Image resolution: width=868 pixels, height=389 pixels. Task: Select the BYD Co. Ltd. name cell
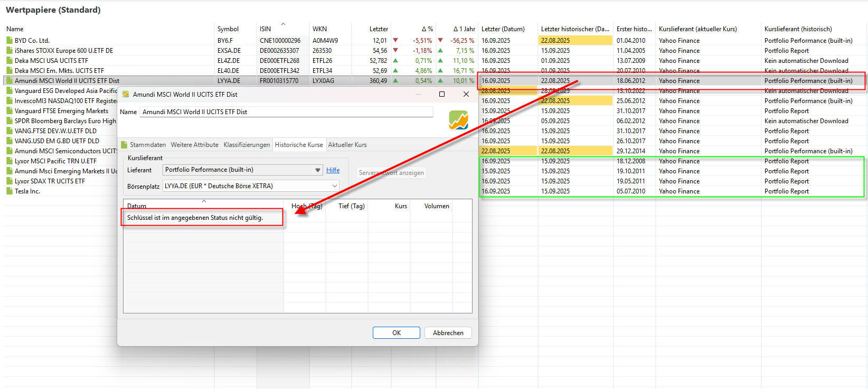32,41
